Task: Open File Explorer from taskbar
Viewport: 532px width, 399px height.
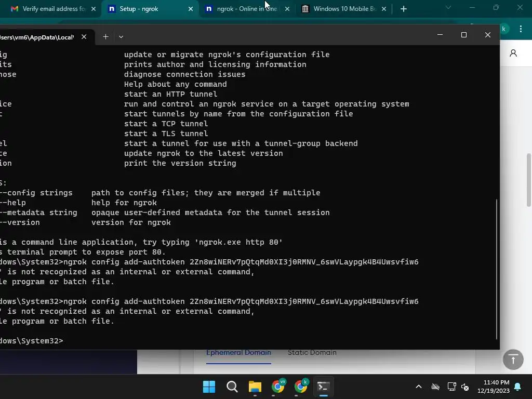Action: tap(255, 387)
